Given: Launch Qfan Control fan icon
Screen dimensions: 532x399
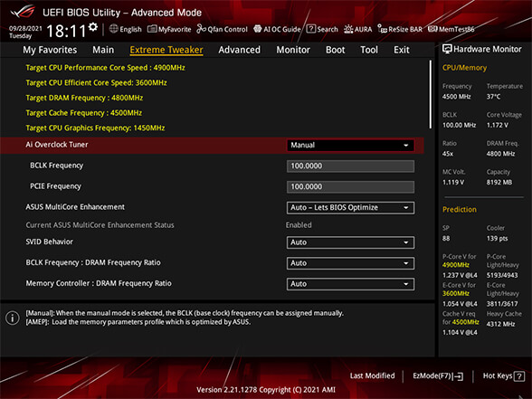Looking at the screenshot, I should [201, 29].
